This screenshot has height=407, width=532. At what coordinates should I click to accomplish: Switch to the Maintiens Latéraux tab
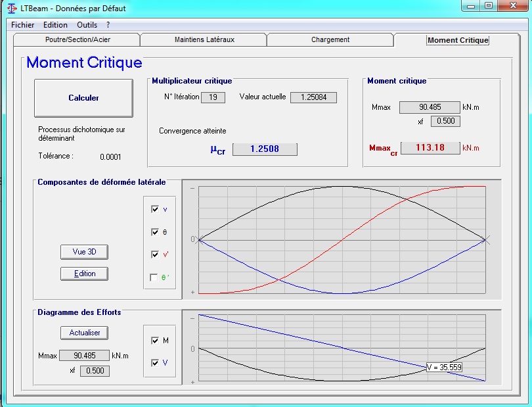pos(204,39)
